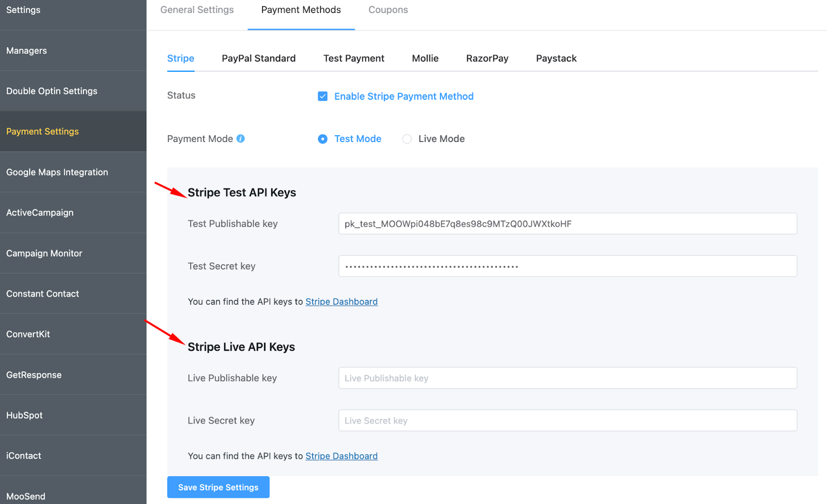Click the Save Stripe Settings button
Screen dimensions: 827x504
(218, 487)
